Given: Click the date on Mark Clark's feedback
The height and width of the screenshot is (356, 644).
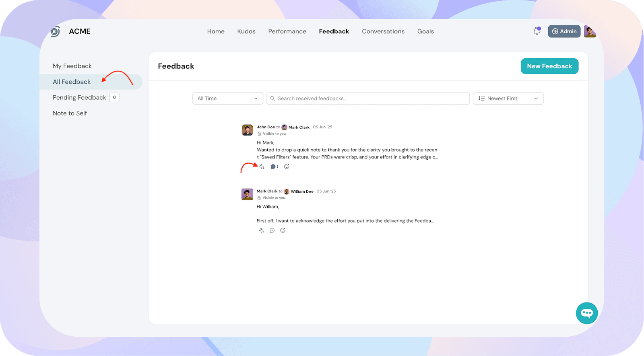Looking at the screenshot, I should click(326, 191).
